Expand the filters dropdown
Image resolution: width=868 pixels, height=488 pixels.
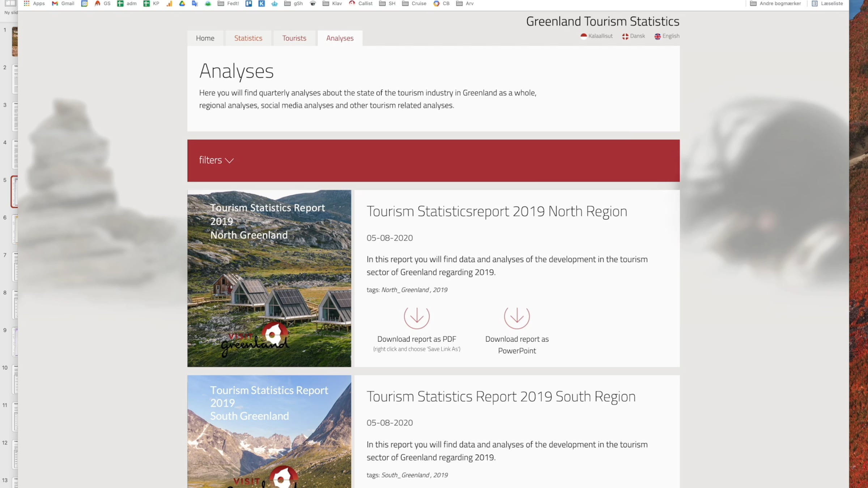click(x=216, y=160)
